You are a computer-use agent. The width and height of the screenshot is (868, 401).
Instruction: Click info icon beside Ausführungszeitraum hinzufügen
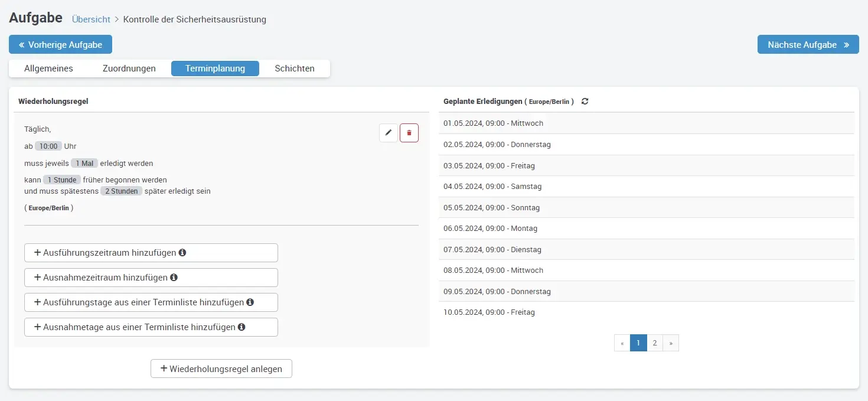[x=182, y=253]
